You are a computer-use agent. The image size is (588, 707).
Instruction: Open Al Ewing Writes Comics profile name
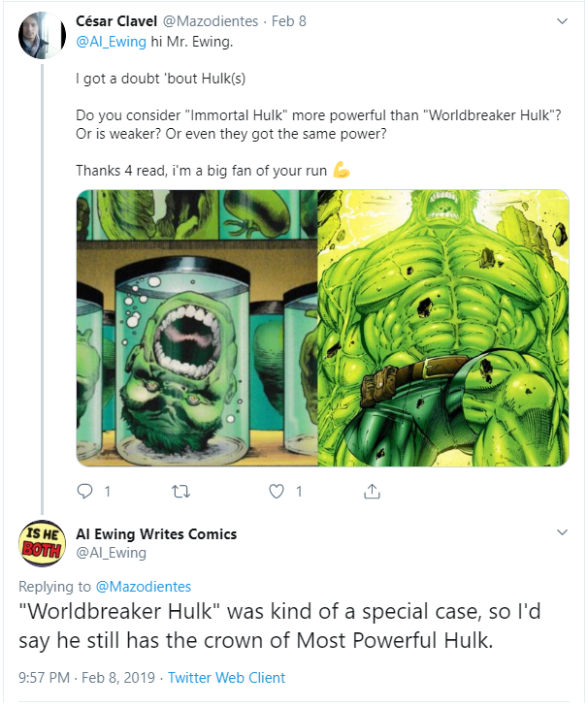coord(156,533)
